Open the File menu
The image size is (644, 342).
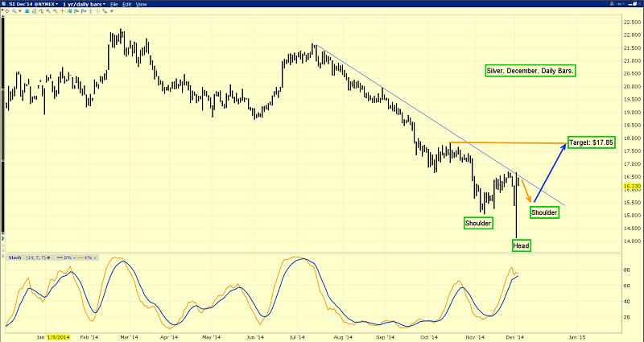(114, 4)
